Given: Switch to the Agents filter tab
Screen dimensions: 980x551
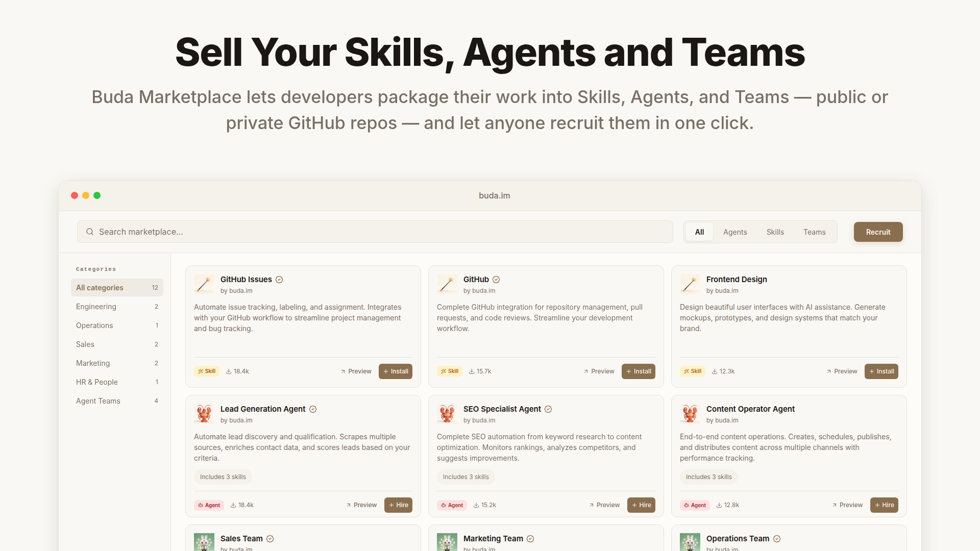Looking at the screenshot, I should [734, 232].
